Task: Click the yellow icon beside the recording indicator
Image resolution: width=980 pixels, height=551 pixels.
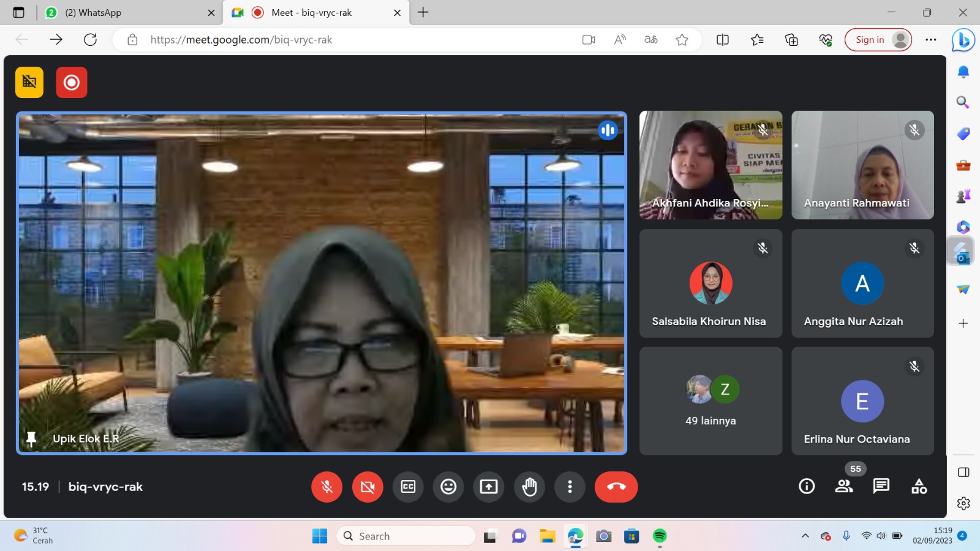Action: click(29, 83)
